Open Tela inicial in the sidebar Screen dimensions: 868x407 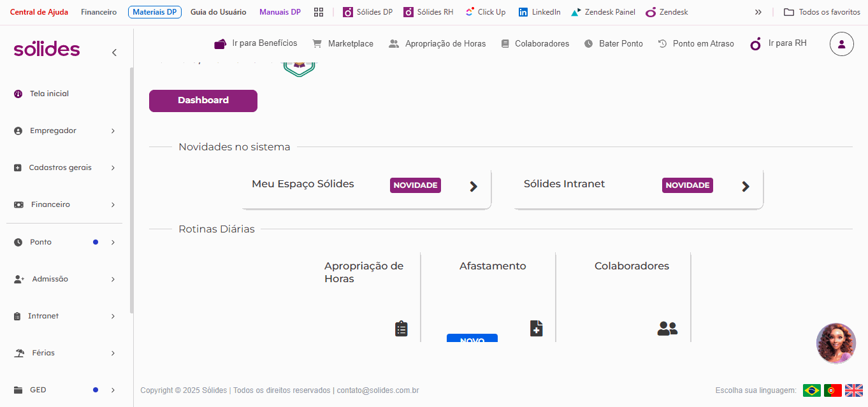tap(64, 94)
